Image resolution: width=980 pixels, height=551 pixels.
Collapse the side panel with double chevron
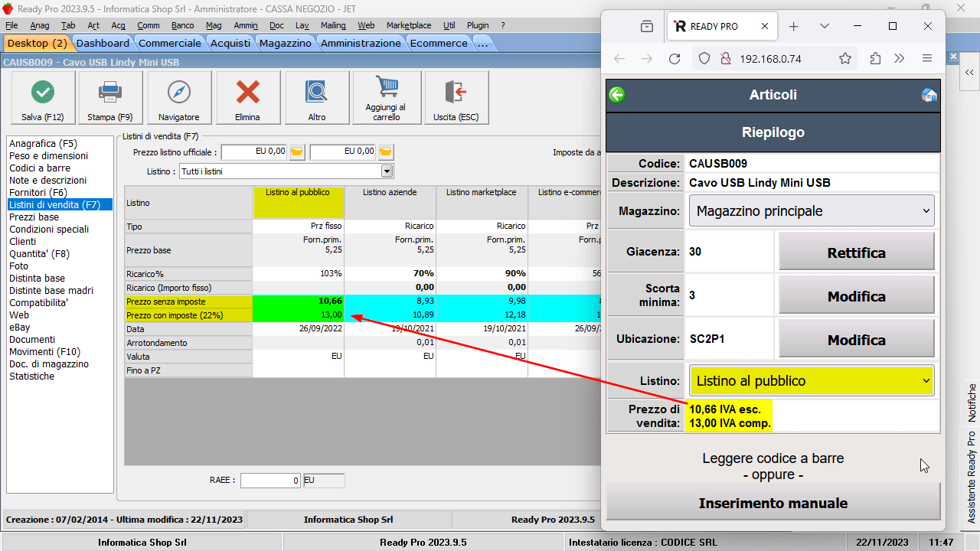[x=969, y=72]
